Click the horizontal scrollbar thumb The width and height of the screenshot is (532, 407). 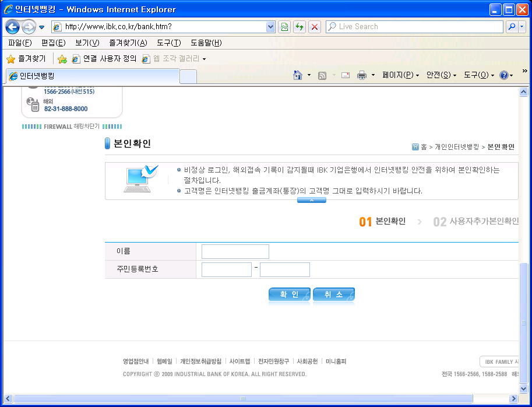(242, 398)
